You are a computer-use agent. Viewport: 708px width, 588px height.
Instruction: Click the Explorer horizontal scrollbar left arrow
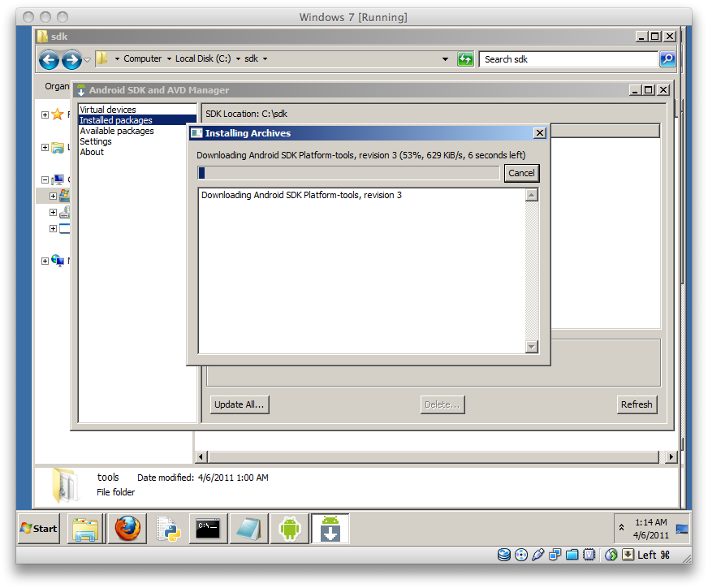tap(201, 456)
